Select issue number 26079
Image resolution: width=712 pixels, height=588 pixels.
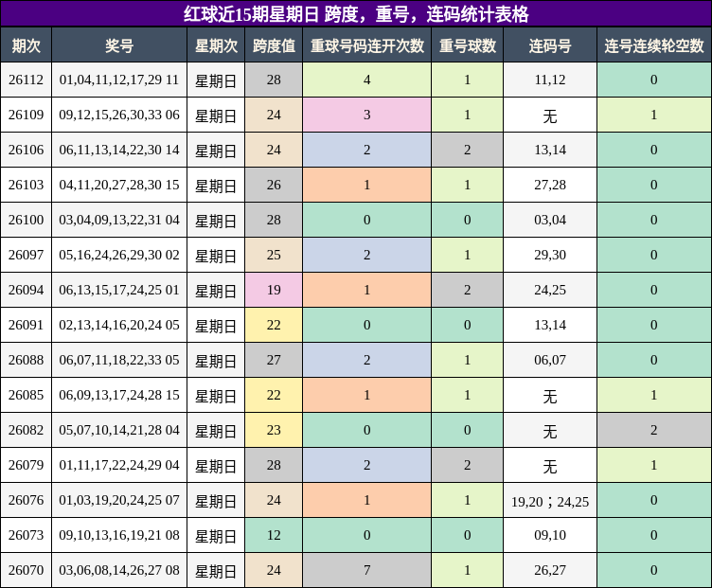tap(26, 465)
